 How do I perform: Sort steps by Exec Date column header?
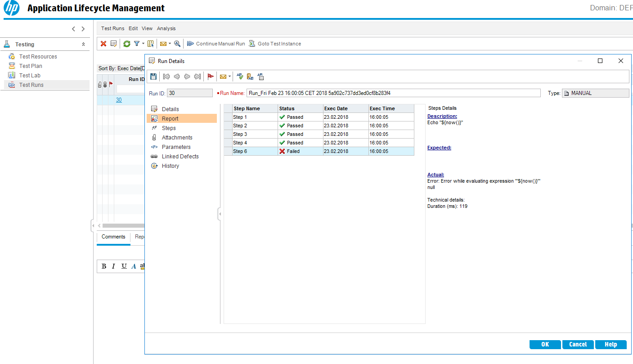point(346,108)
